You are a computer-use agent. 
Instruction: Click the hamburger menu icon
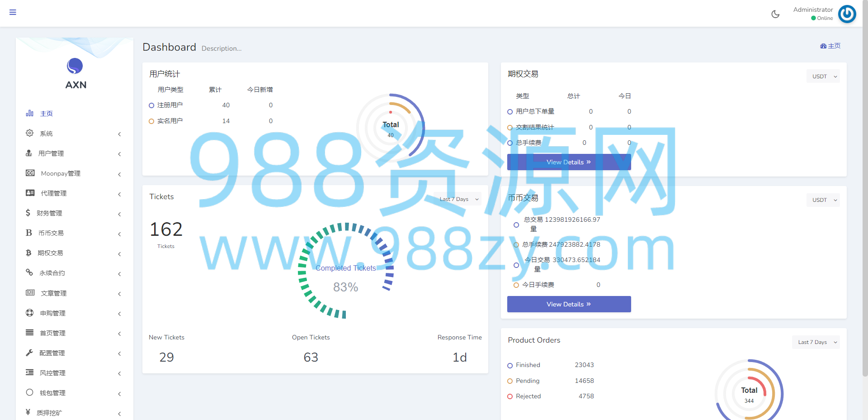13,12
